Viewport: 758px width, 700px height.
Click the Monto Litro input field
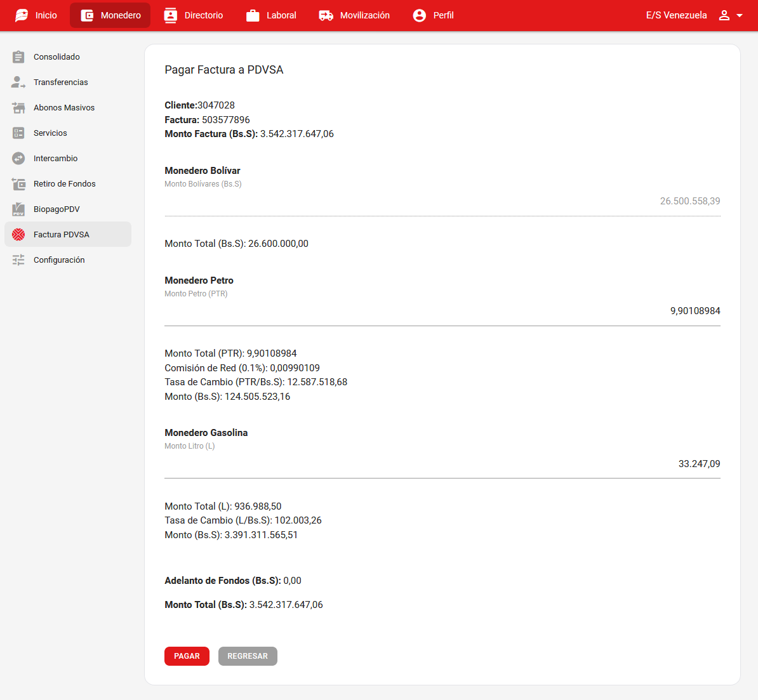tap(442, 464)
